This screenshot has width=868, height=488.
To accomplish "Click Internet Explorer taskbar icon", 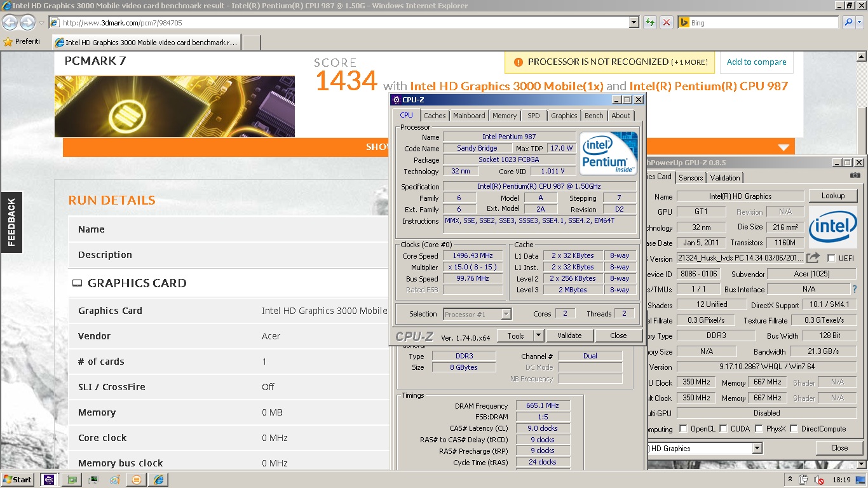I will click(x=158, y=480).
